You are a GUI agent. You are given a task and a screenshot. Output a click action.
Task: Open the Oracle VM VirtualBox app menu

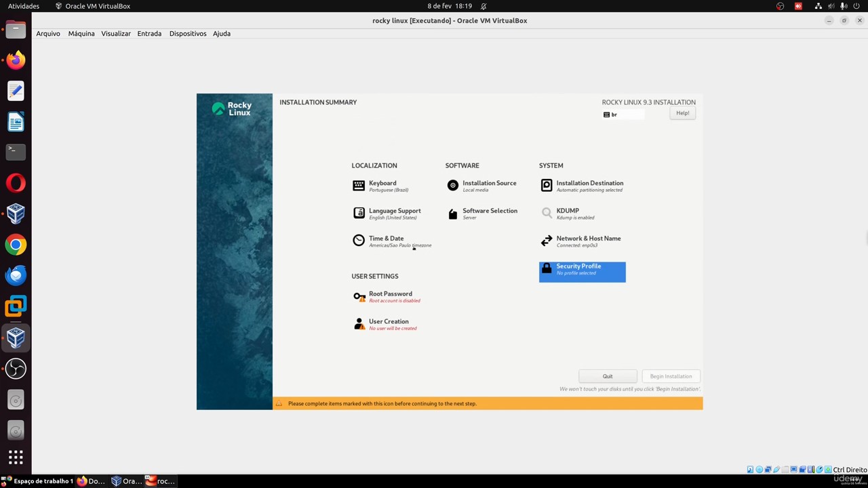click(92, 6)
